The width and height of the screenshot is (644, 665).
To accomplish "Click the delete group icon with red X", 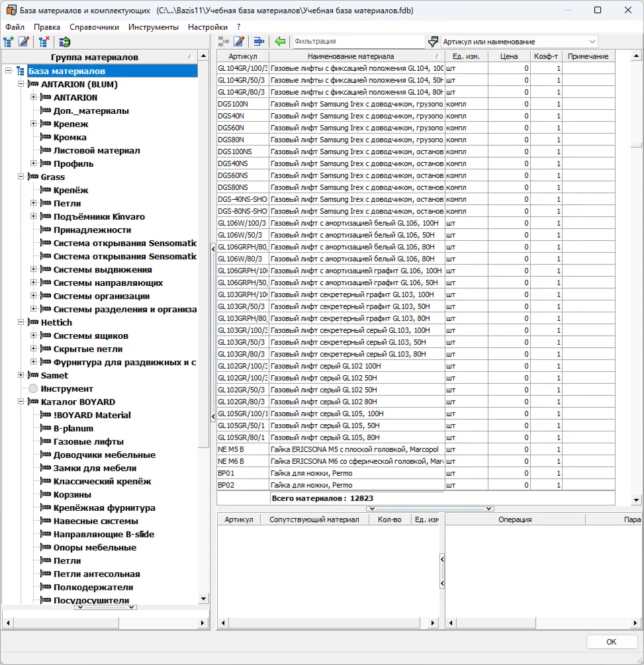I will [x=44, y=42].
